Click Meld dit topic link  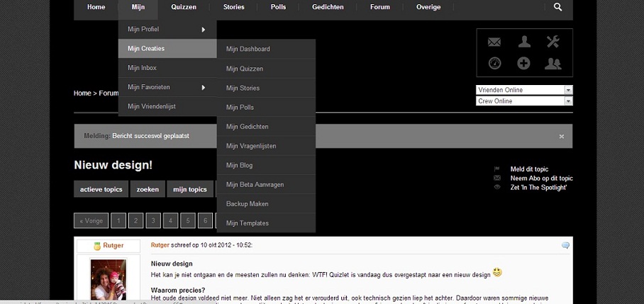pos(529,169)
